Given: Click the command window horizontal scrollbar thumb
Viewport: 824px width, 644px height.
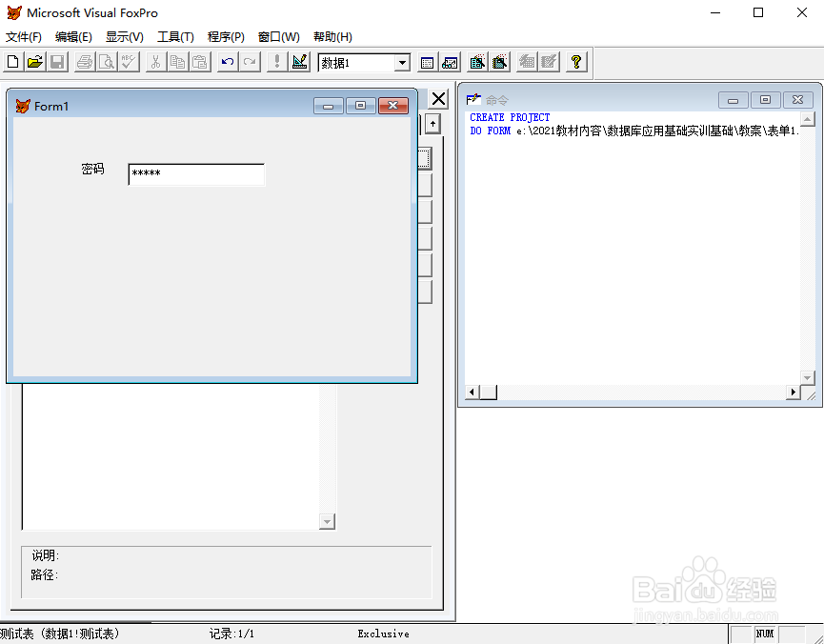Looking at the screenshot, I should tap(488, 392).
